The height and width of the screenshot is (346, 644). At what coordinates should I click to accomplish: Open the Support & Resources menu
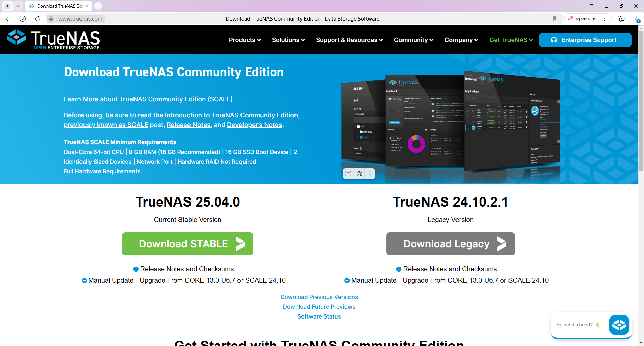(x=350, y=40)
